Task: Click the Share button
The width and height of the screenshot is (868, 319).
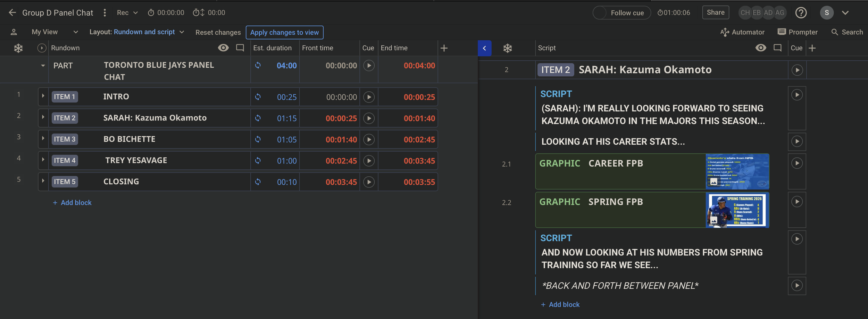Action: point(716,12)
